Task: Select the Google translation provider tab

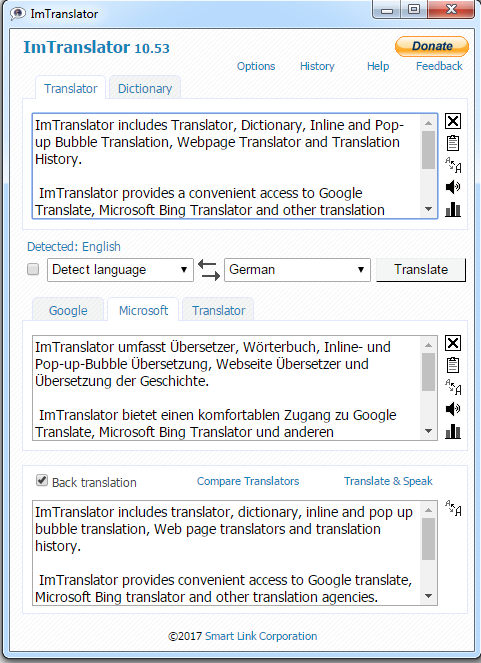Action: (68, 310)
